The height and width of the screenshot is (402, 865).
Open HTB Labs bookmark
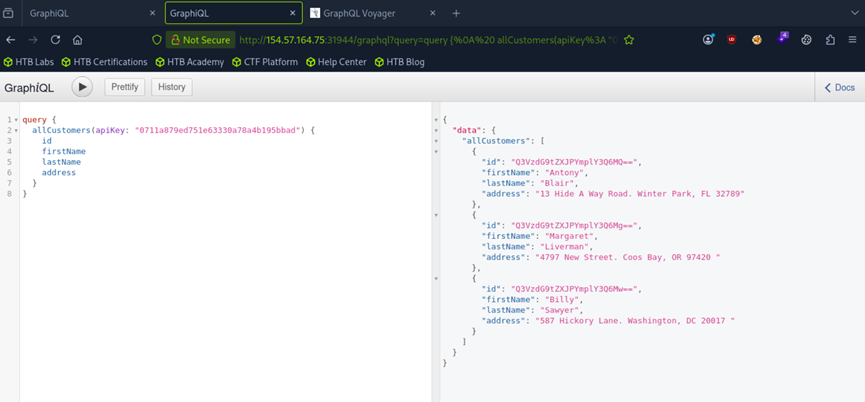tap(29, 62)
